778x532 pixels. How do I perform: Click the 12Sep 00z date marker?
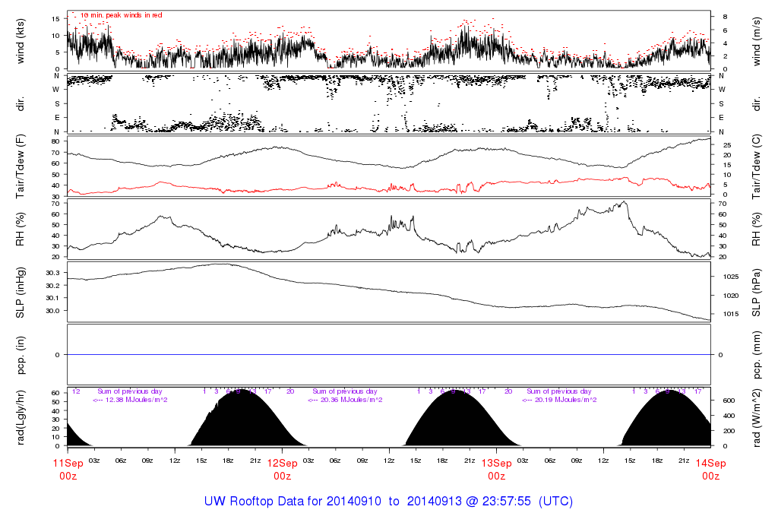pyautogui.click(x=282, y=470)
